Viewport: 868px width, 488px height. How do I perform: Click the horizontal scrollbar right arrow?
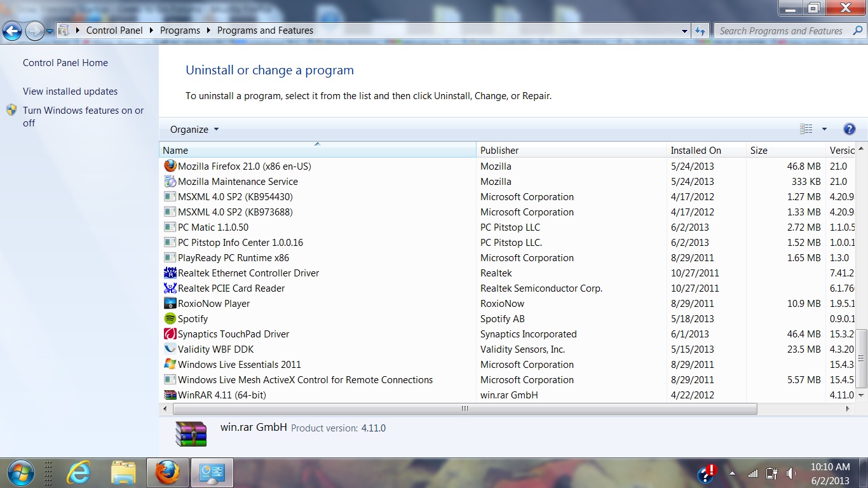pyautogui.click(x=848, y=409)
